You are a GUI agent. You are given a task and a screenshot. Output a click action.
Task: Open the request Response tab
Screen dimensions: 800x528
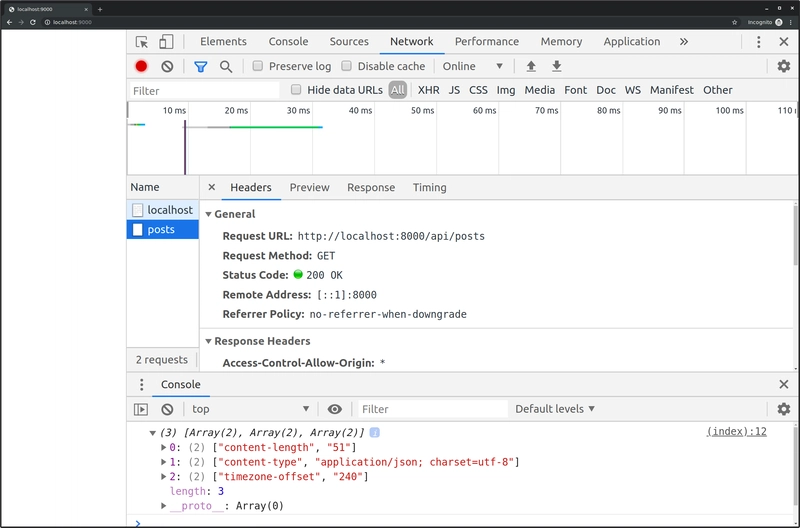(x=371, y=188)
